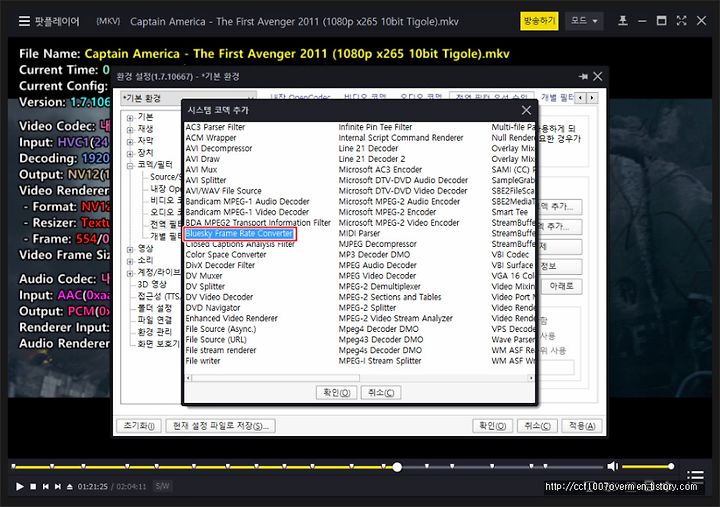This screenshot has height=507, width=720.
Task: Select MP3 Decoder DMO entry
Action: tap(374, 254)
